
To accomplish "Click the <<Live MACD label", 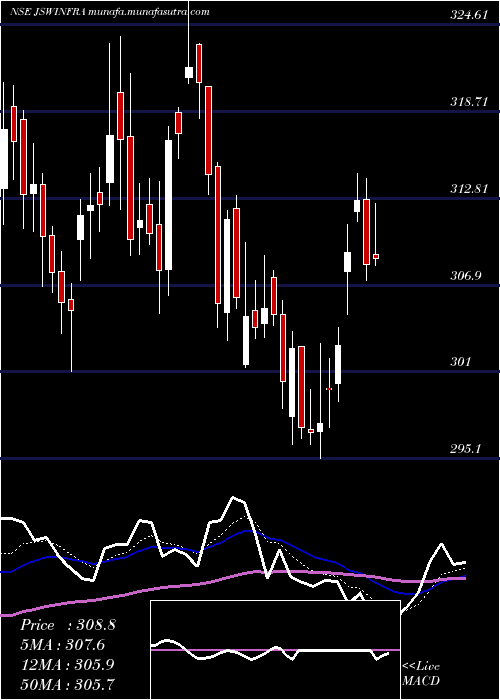I will pyautogui.click(x=421, y=674).
